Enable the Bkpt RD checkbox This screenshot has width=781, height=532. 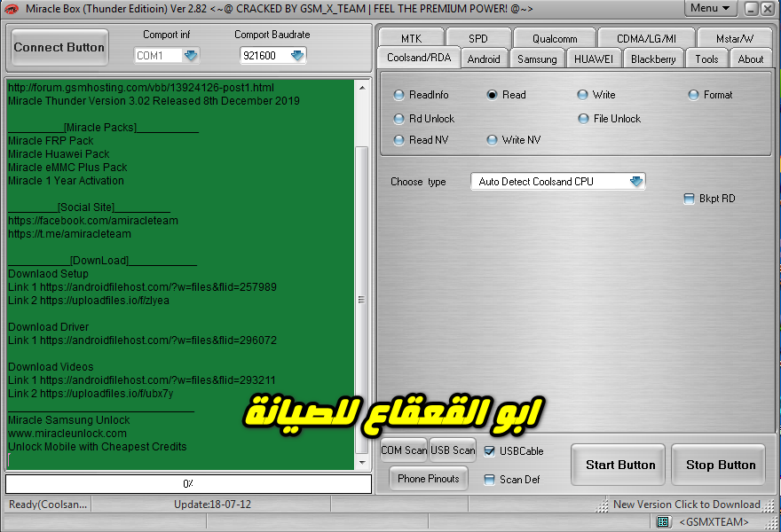[689, 199]
